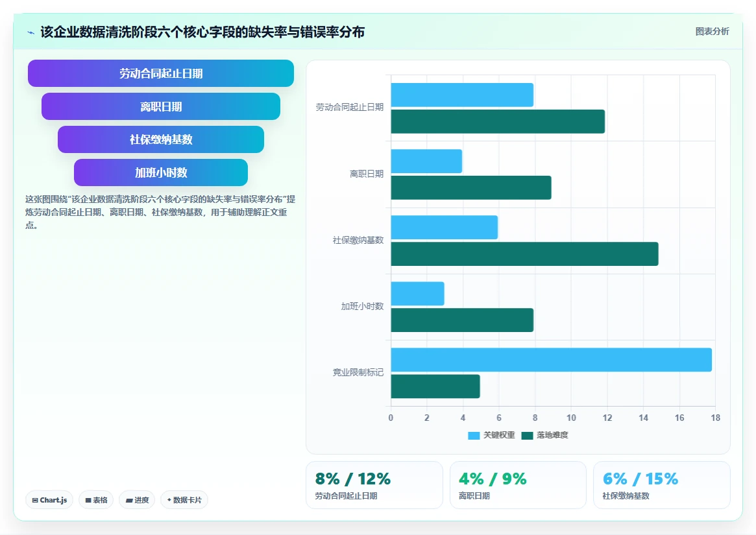
Task: Click the 劳动合同起止日期 y-axis label
Action: [350, 107]
